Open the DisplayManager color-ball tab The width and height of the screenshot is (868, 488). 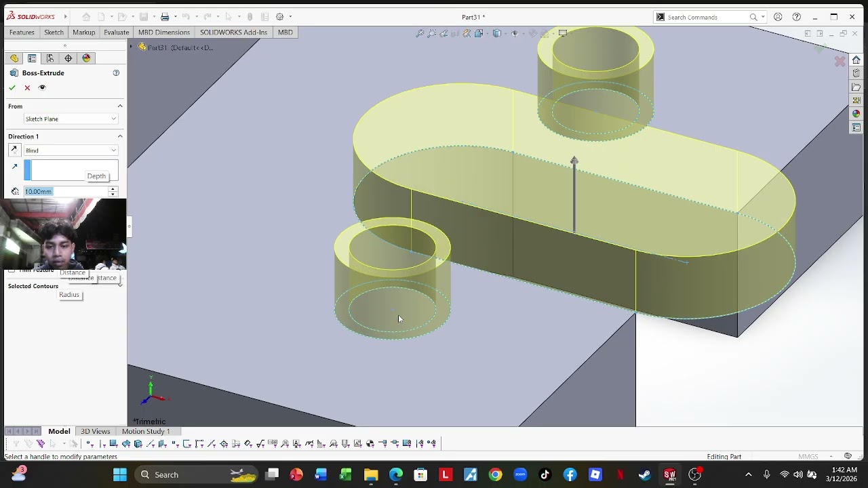click(x=86, y=58)
